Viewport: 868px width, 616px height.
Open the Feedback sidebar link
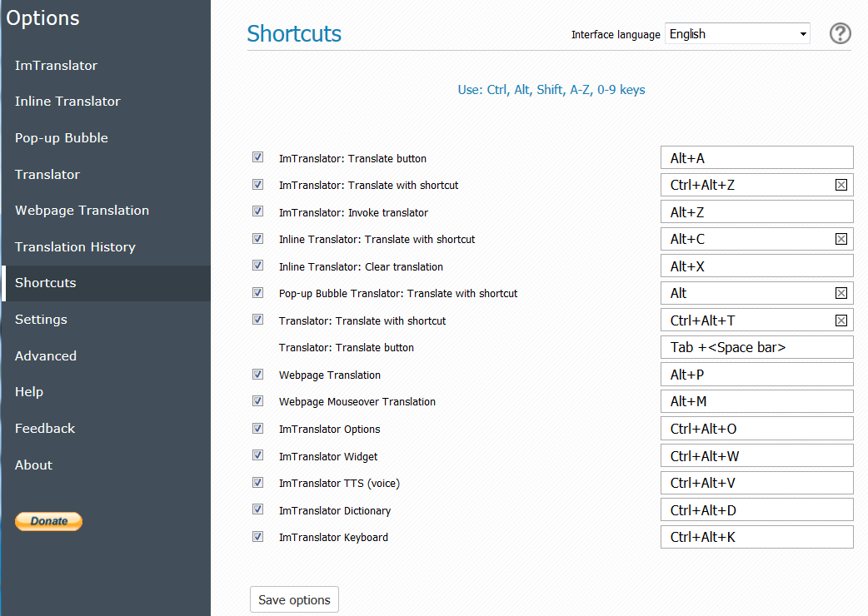coord(45,428)
